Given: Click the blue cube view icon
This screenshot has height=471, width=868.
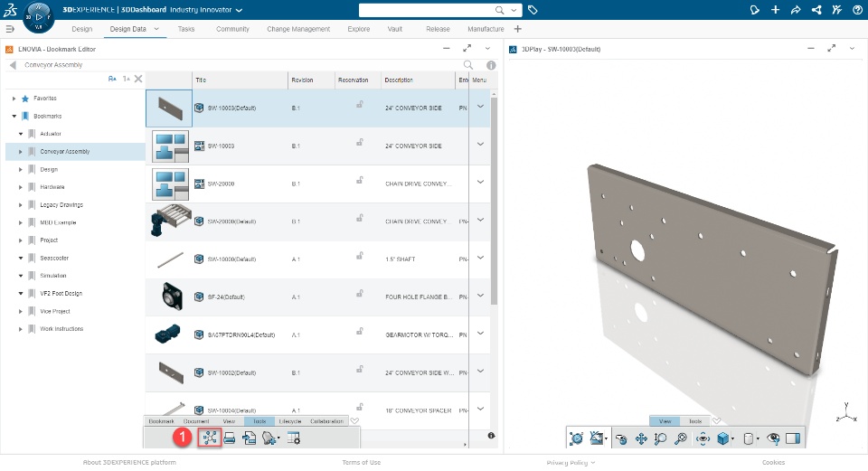Looking at the screenshot, I should click(723, 438).
